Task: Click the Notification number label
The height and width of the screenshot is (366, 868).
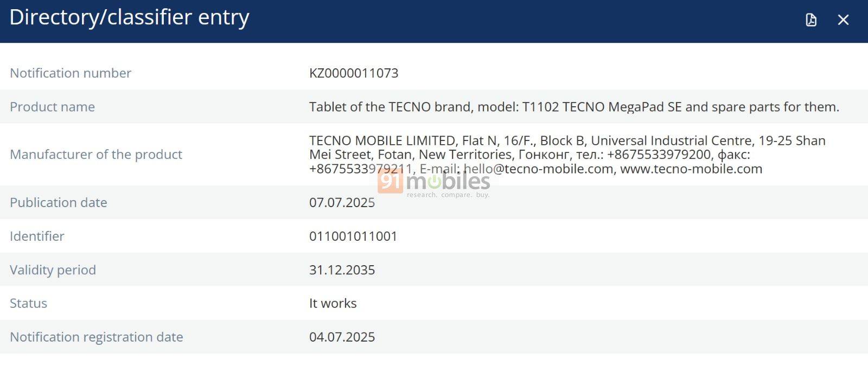Action: pyautogui.click(x=71, y=73)
